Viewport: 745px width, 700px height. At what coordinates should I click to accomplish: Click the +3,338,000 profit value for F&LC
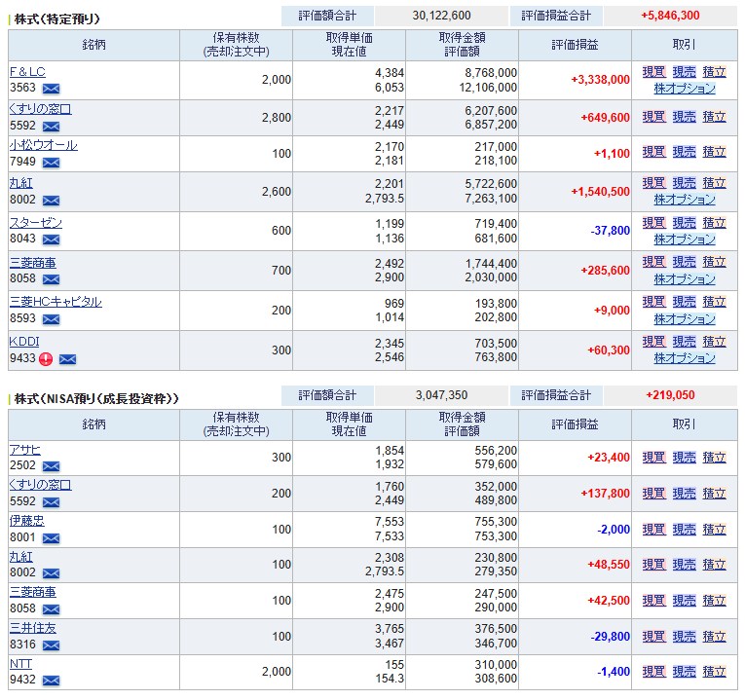click(600, 80)
